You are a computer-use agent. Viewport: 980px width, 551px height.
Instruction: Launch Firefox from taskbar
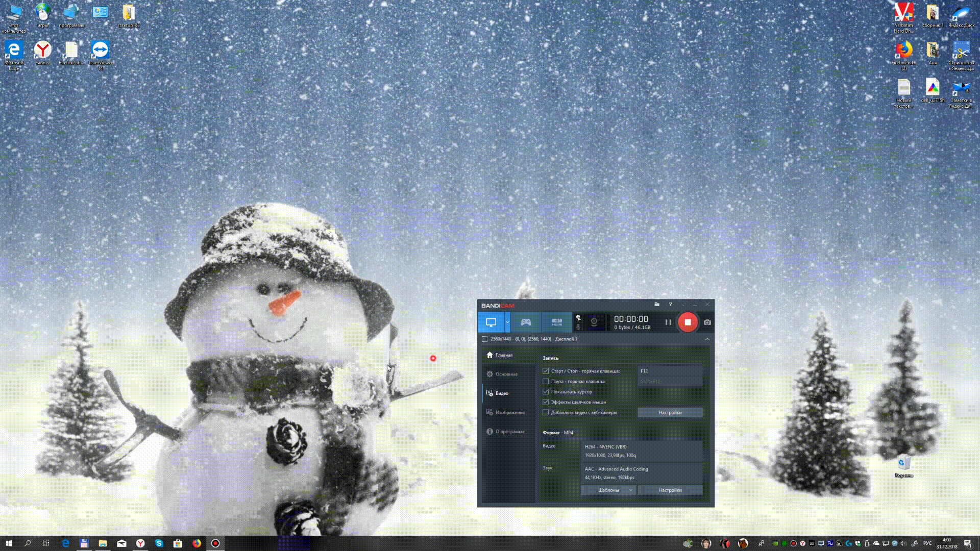click(197, 543)
